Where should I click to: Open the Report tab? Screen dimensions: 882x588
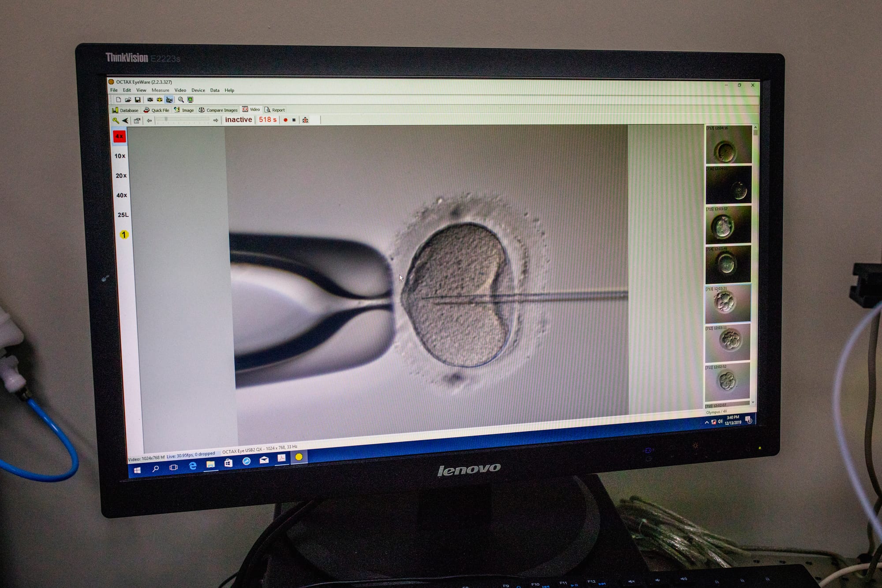tap(275, 110)
